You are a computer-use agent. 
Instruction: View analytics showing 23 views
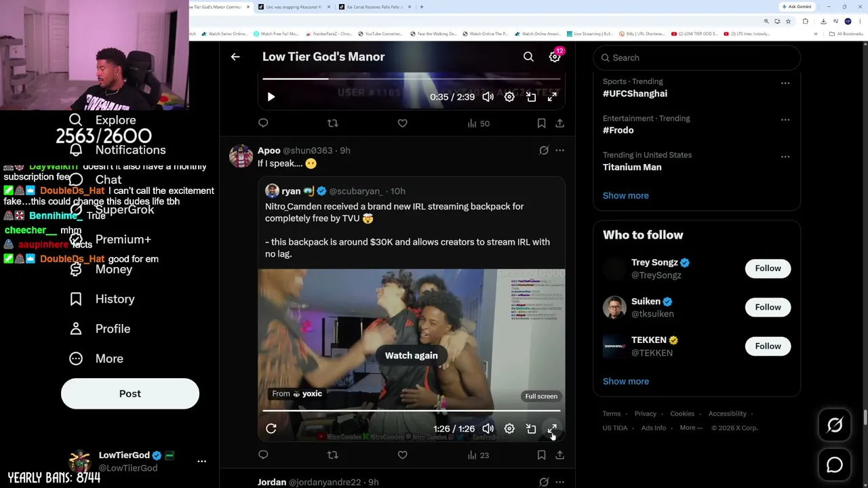point(478,455)
